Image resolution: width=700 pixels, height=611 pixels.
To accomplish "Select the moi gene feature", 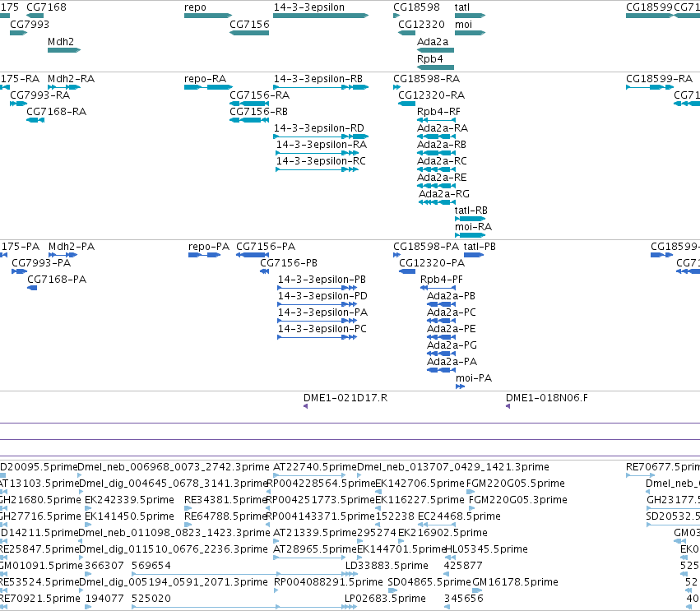I will coord(470,33).
